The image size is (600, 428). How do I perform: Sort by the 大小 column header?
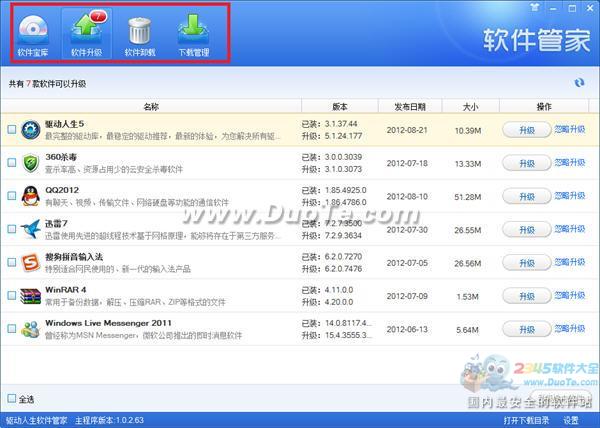pos(470,106)
